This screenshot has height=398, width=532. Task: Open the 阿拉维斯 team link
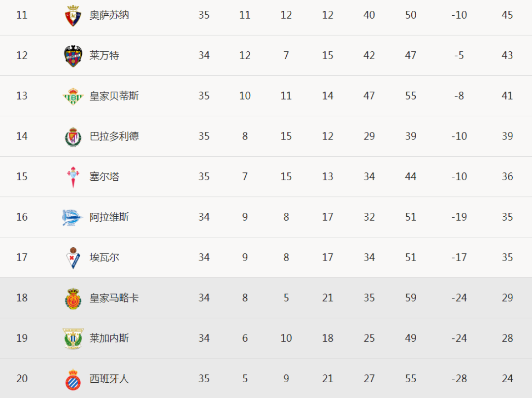click(x=109, y=217)
